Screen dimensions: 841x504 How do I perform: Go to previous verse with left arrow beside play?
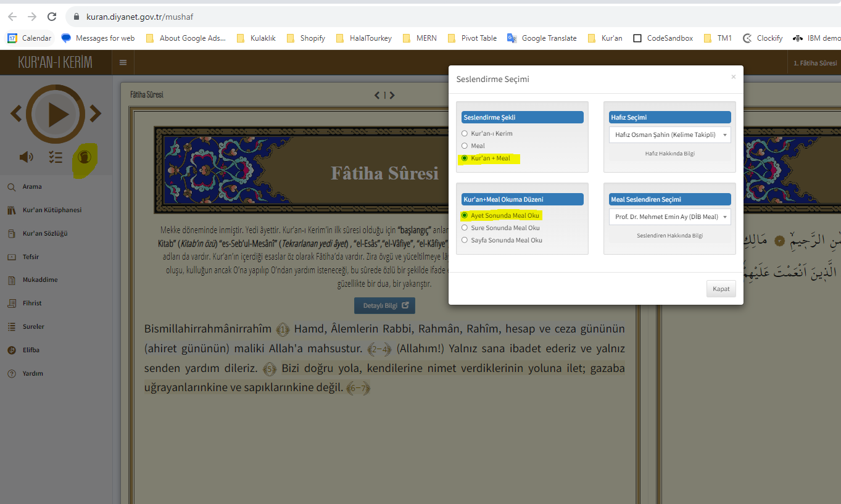pyautogui.click(x=16, y=114)
